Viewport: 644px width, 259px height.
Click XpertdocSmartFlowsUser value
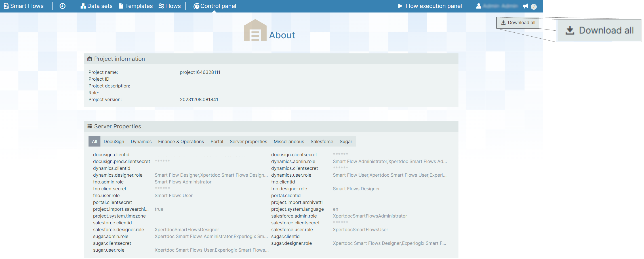click(x=360, y=229)
